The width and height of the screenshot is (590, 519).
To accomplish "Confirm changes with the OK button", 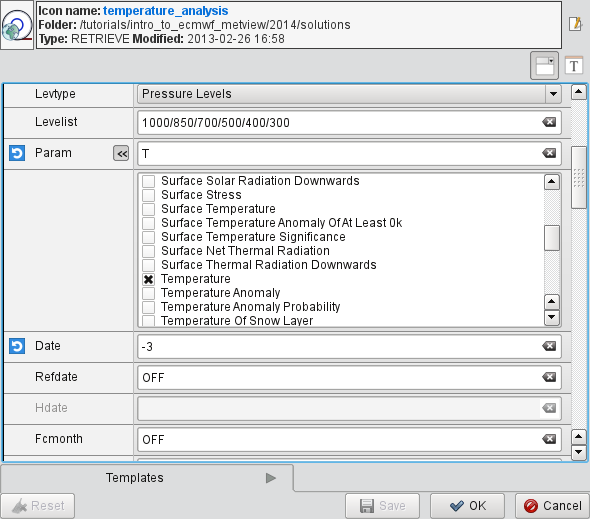I will pyautogui.click(x=467, y=506).
